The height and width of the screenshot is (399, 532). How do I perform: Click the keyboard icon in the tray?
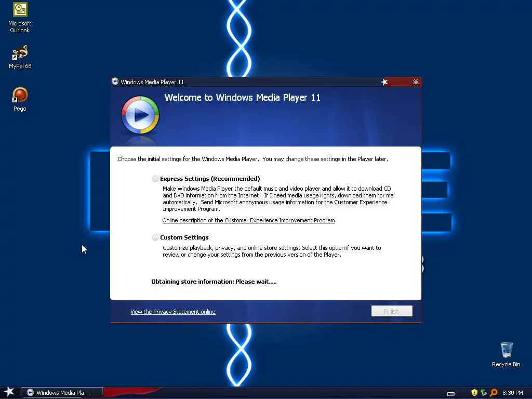click(451, 393)
